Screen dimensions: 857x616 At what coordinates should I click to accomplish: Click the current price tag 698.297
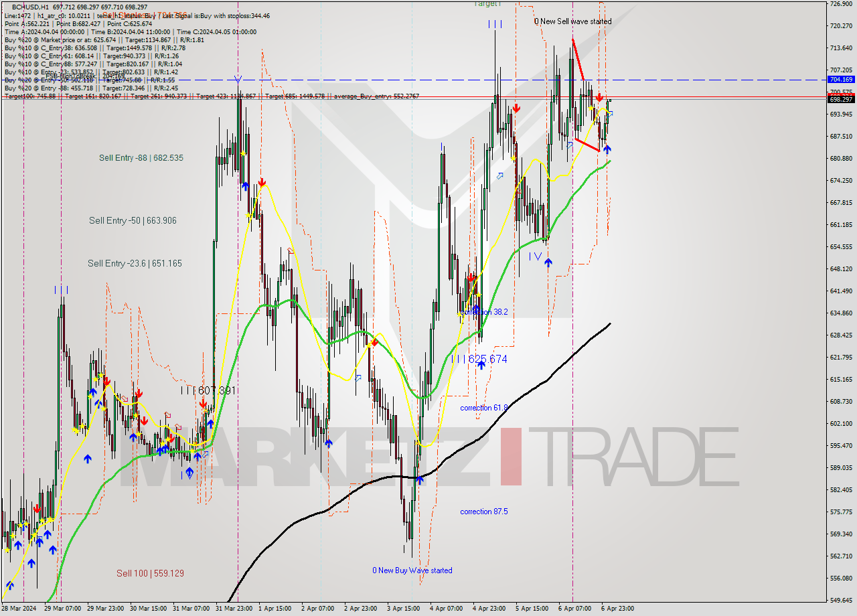pos(841,99)
